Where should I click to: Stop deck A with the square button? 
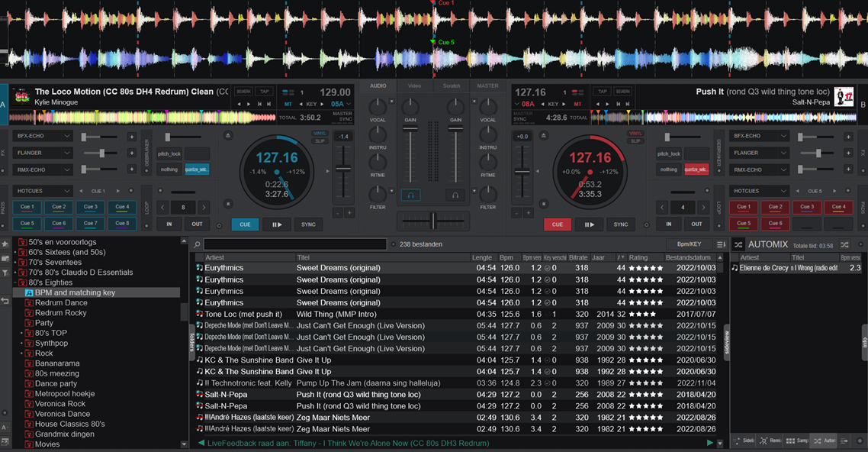[x=228, y=204]
